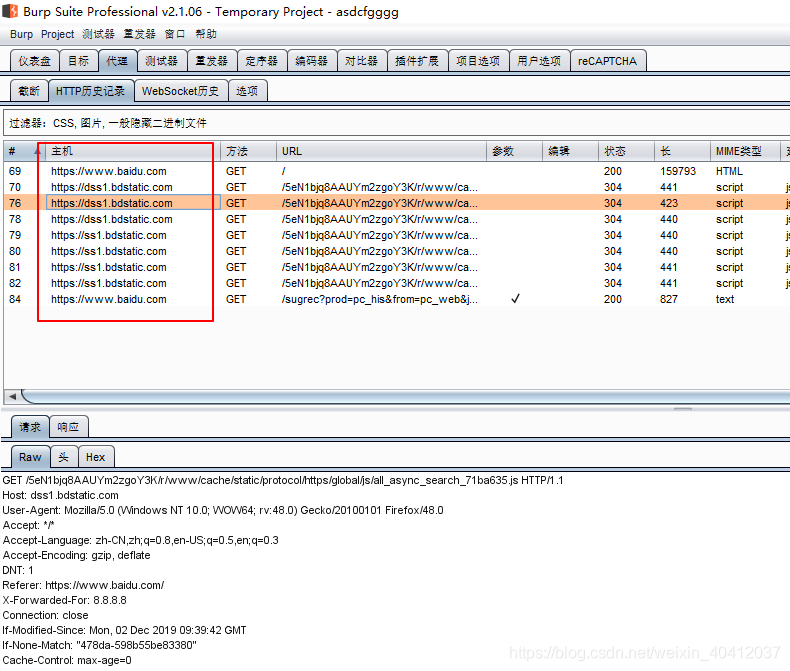Click the horizontal scrollbar track of history table
The height and width of the screenshot is (671, 790).
point(406,397)
